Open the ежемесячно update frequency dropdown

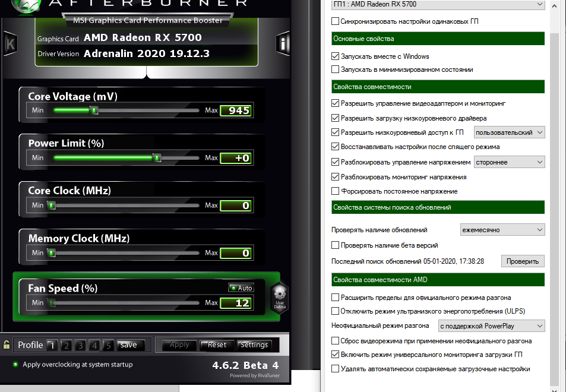502,230
